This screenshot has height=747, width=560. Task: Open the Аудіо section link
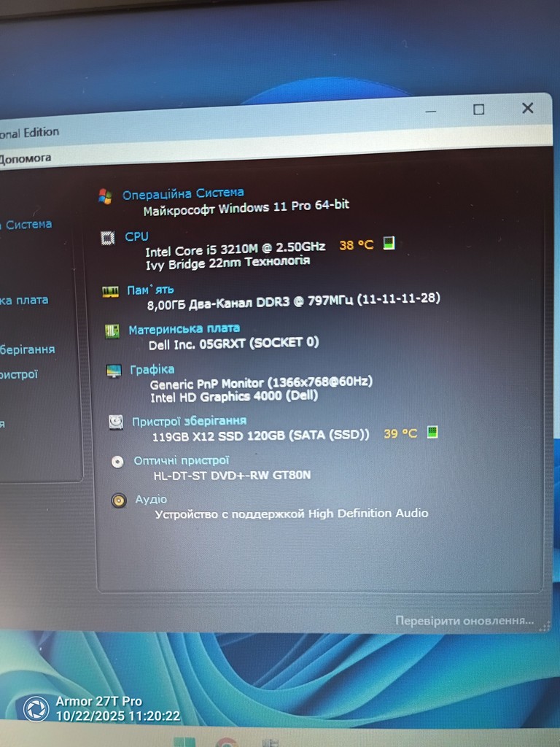click(x=151, y=499)
